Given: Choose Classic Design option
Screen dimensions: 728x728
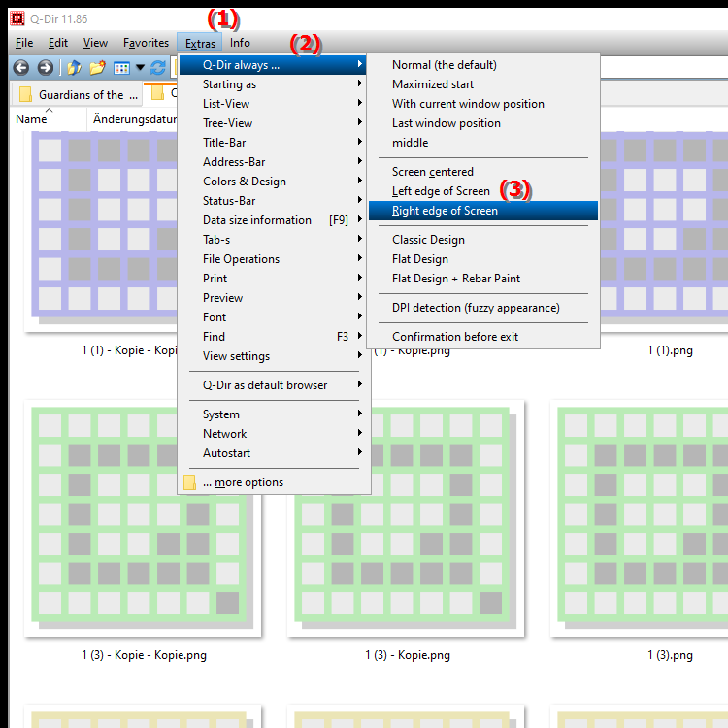Looking at the screenshot, I should coord(482,240).
